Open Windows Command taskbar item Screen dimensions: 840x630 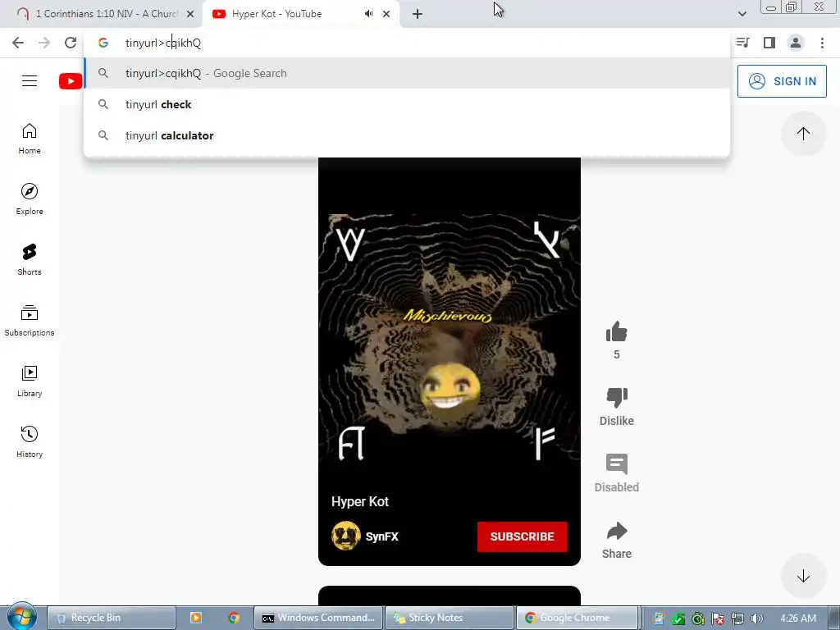tap(318, 618)
